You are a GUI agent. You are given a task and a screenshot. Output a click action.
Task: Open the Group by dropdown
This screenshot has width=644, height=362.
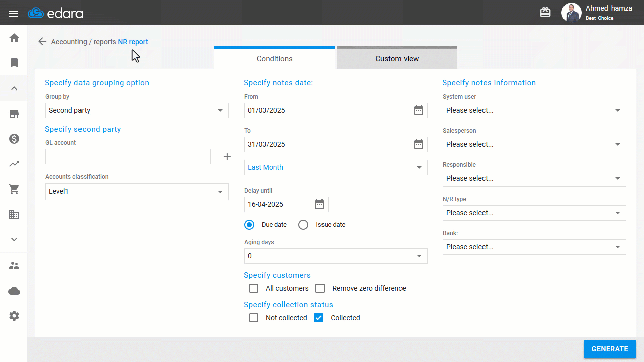(137, 110)
